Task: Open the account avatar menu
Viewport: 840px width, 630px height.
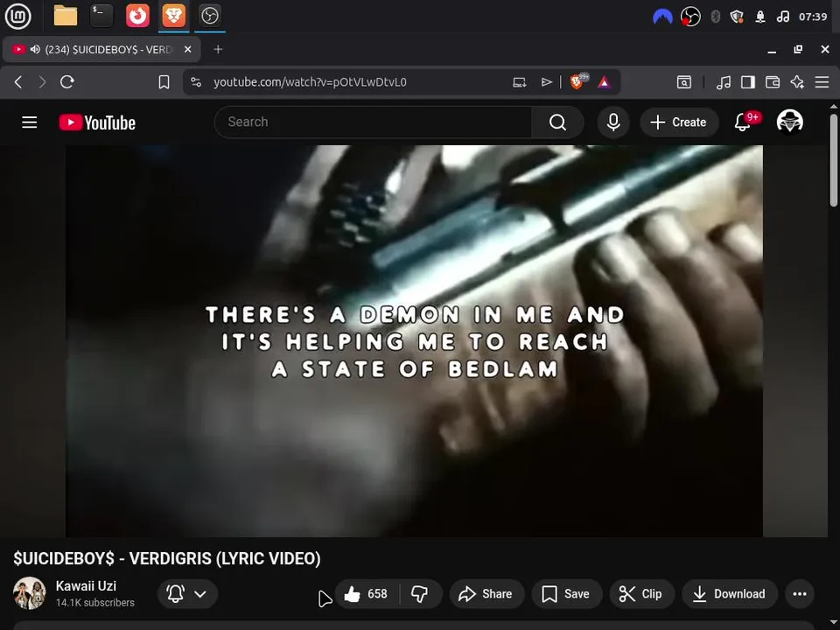Action: (789, 122)
